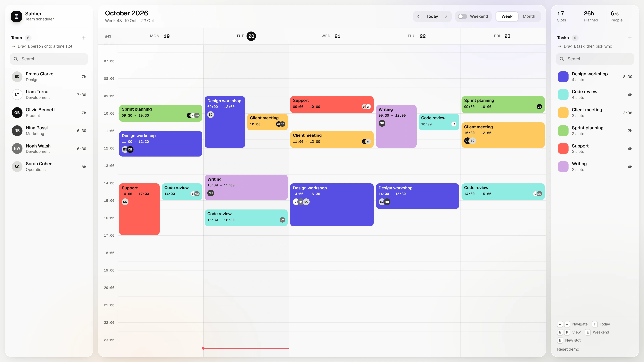Screen dimensions: 644x362
Task: Select Olivia Bennett's OB avatar in team list
Action: (17, 113)
